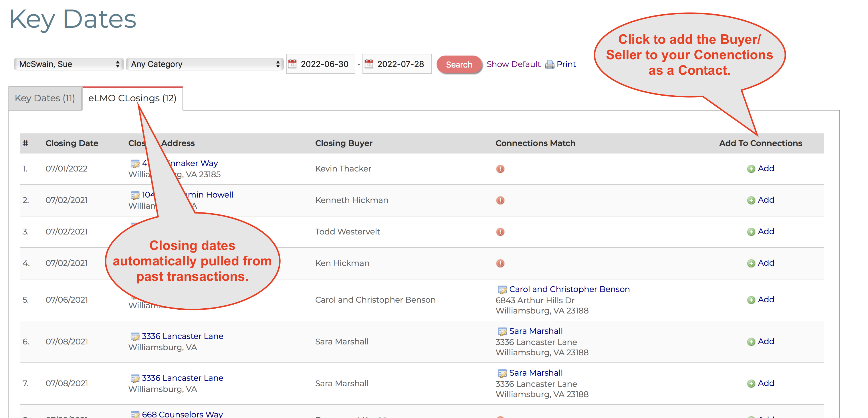Open the Any Category dropdown

point(204,64)
